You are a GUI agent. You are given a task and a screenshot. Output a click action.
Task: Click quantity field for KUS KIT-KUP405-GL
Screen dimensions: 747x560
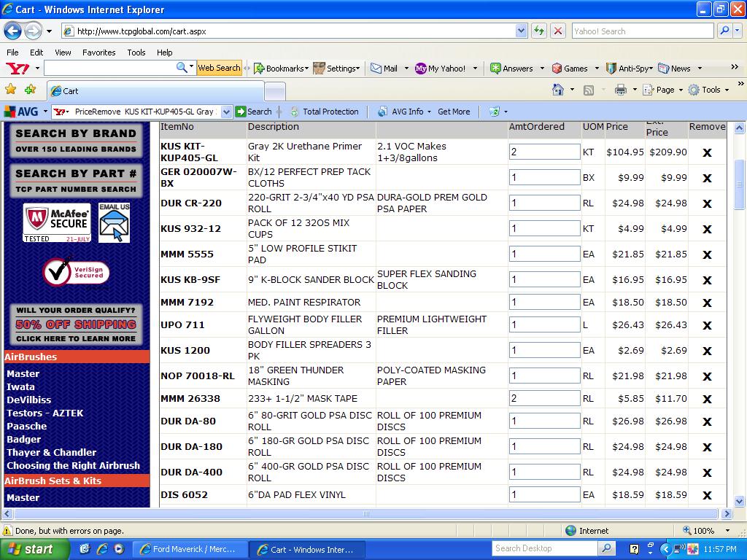(544, 152)
